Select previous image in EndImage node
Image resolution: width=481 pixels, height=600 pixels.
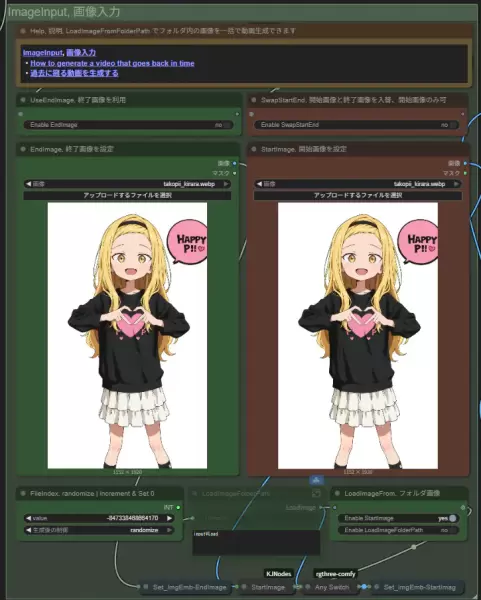coord(28,184)
